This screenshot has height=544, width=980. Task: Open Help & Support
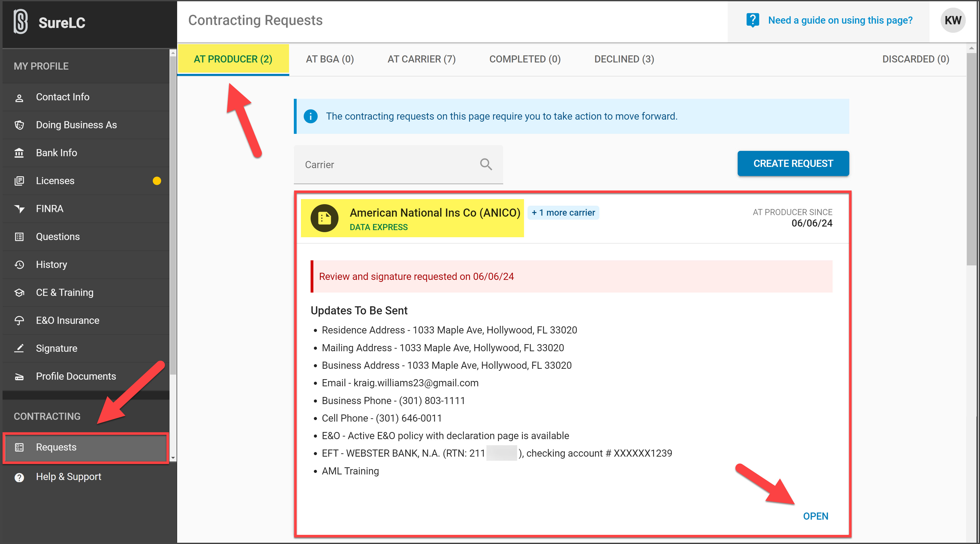click(x=86, y=477)
